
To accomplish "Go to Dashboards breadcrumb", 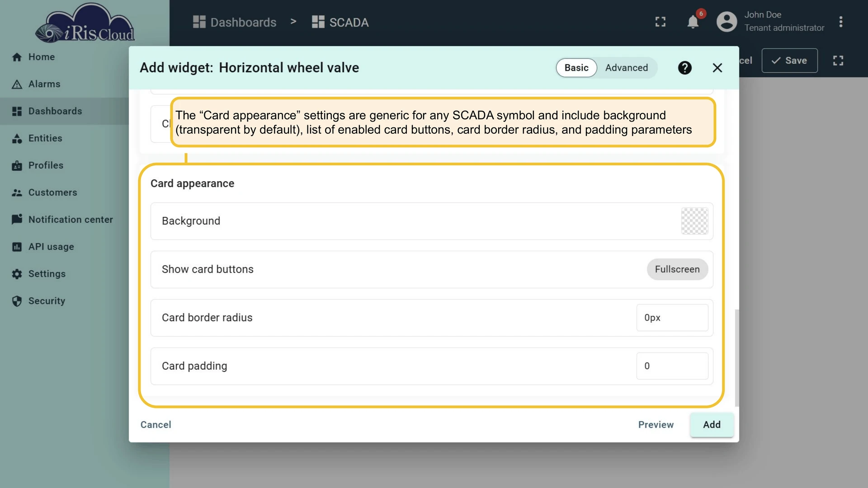I will tap(235, 22).
